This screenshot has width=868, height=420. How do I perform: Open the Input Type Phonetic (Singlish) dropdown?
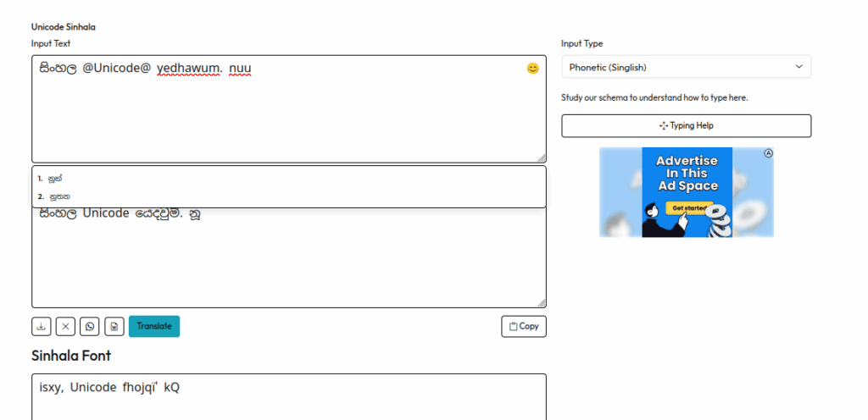[687, 67]
